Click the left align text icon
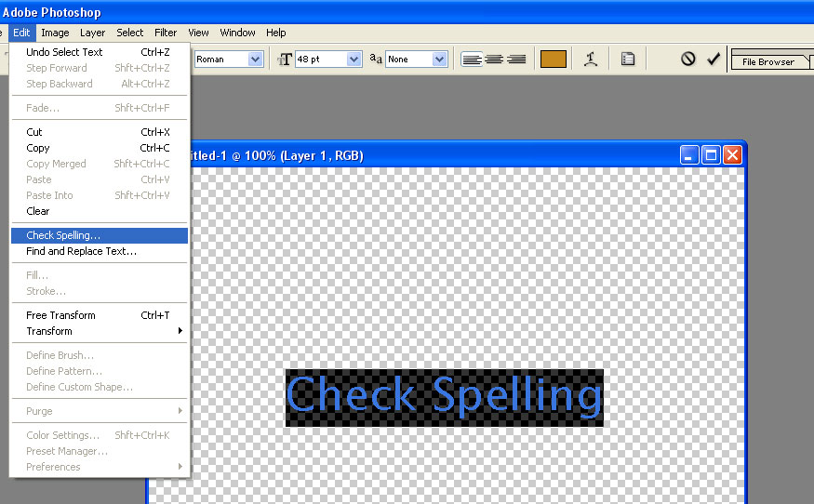This screenshot has width=814, height=504. pos(473,60)
